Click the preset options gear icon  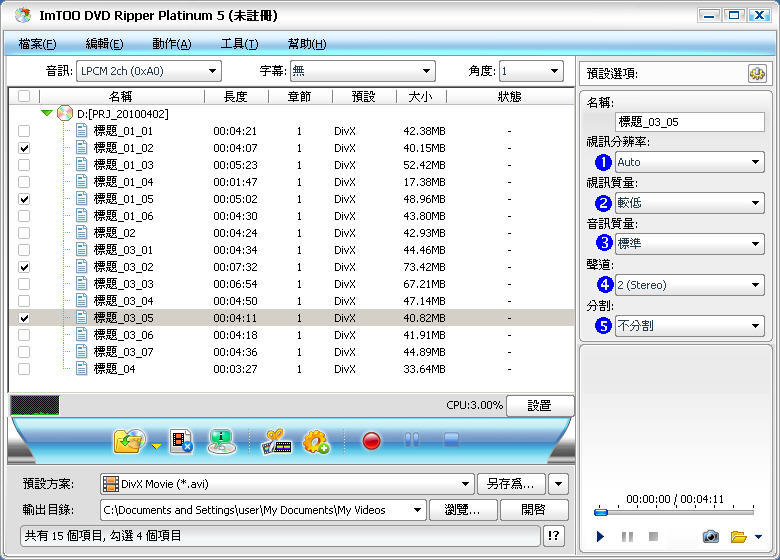(756, 73)
